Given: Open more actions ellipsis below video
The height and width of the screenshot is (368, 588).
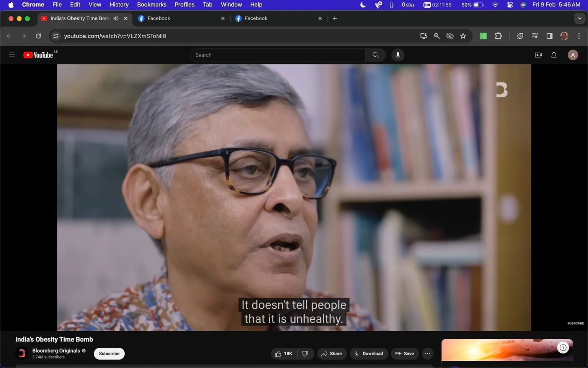Looking at the screenshot, I should [x=428, y=353].
